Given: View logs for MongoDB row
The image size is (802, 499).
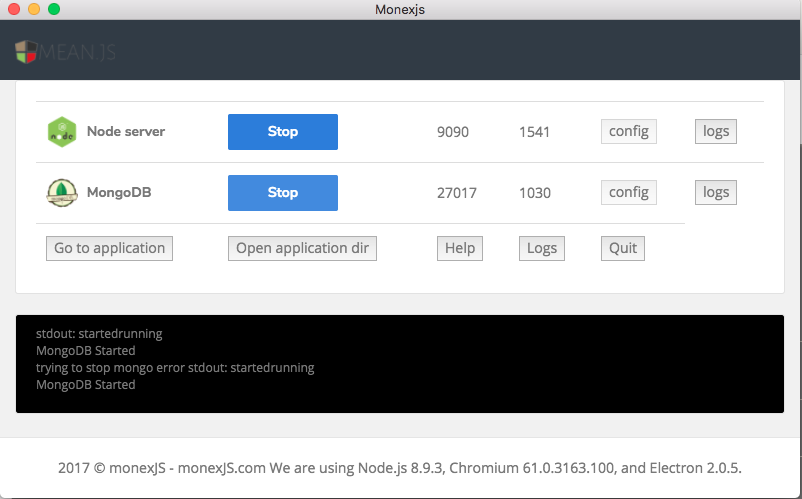Looking at the screenshot, I should [x=715, y=193].
